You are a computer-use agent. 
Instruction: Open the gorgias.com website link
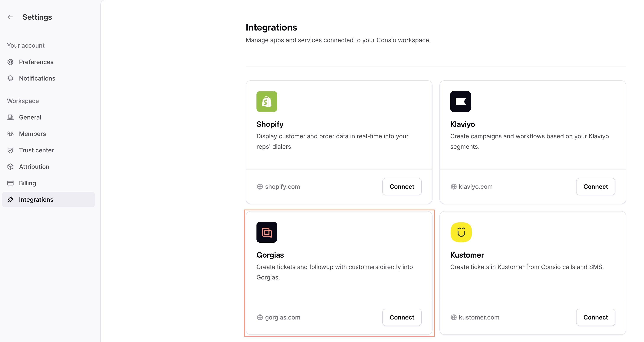[x=282, y=317]
